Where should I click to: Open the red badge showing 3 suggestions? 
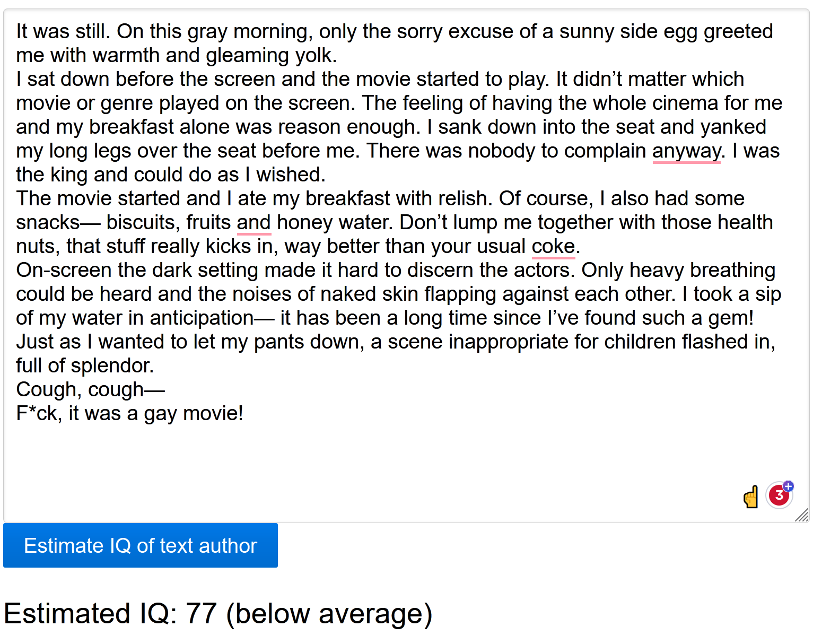click(779, 495)
